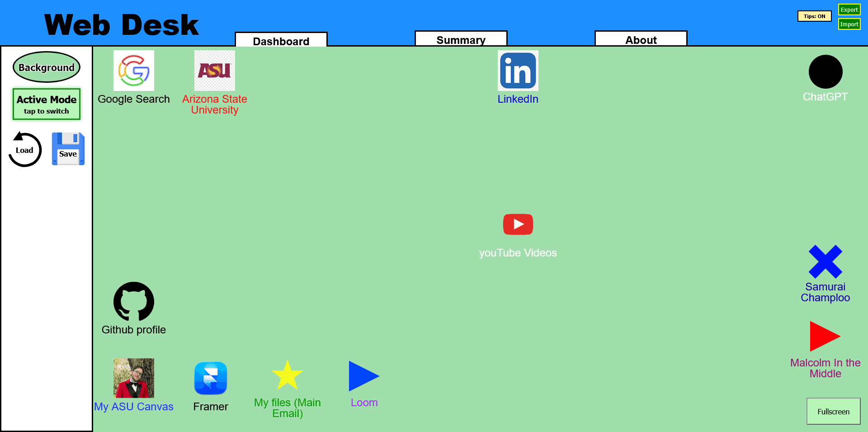Toggle the Tips: ON button
The width and height of the screenshot is (868, 432).
pos(815,16)
